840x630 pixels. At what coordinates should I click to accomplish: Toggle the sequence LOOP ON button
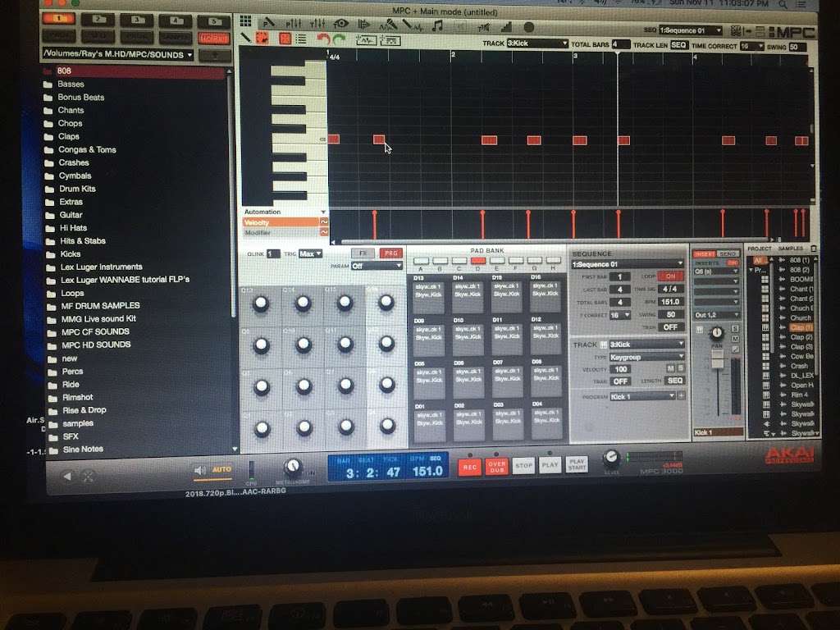pos(671,276)
